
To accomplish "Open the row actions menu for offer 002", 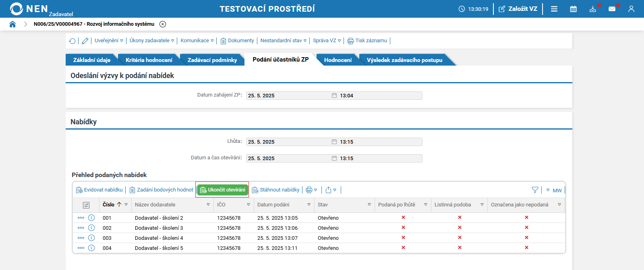I will point(81,228).
